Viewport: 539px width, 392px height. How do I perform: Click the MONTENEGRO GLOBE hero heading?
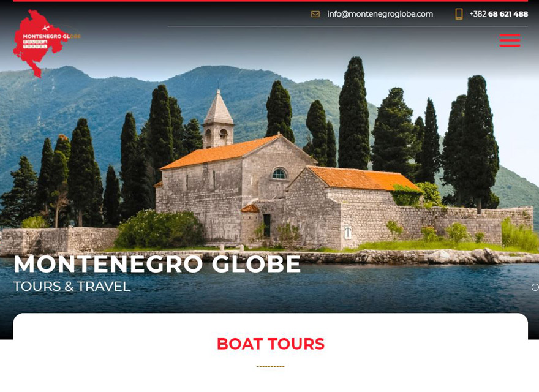click(157, 264)
